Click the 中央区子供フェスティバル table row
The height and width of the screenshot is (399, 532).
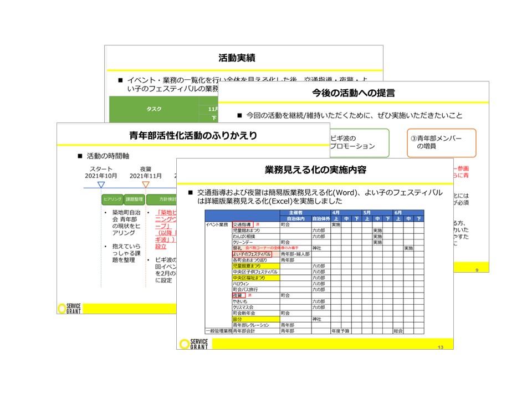(328, 272)
